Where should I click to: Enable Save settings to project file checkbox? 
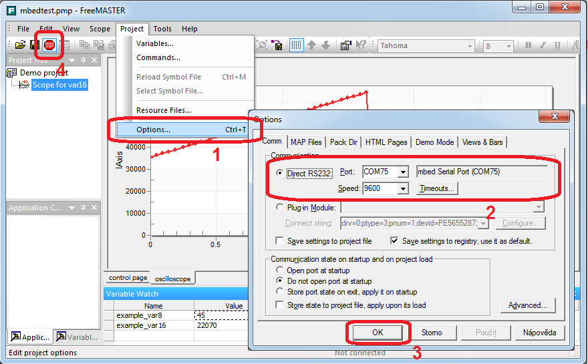280,241
